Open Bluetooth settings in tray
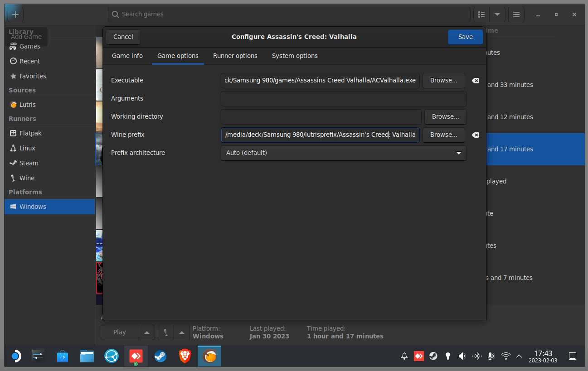The width and height of the screenshot is (588, 371). pyautogui.click(x=476, y=357)
